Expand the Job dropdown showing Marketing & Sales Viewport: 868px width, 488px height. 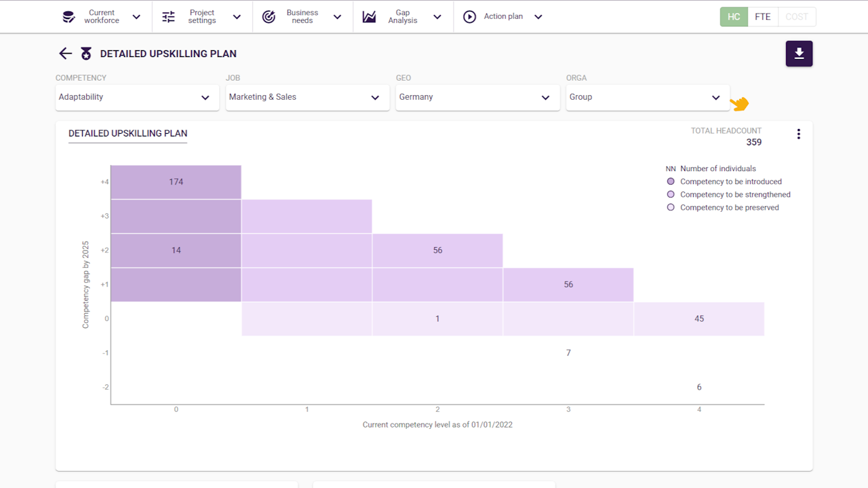(307, 98)
